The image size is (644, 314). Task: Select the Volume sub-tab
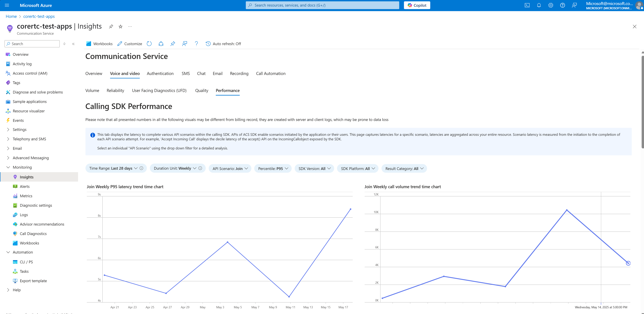tap(92, 90)
